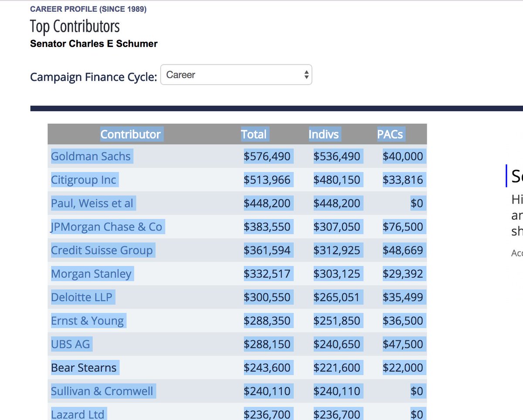
Task: Open the Lazard Ltd contributor link
Action: [x=78, y=414]
